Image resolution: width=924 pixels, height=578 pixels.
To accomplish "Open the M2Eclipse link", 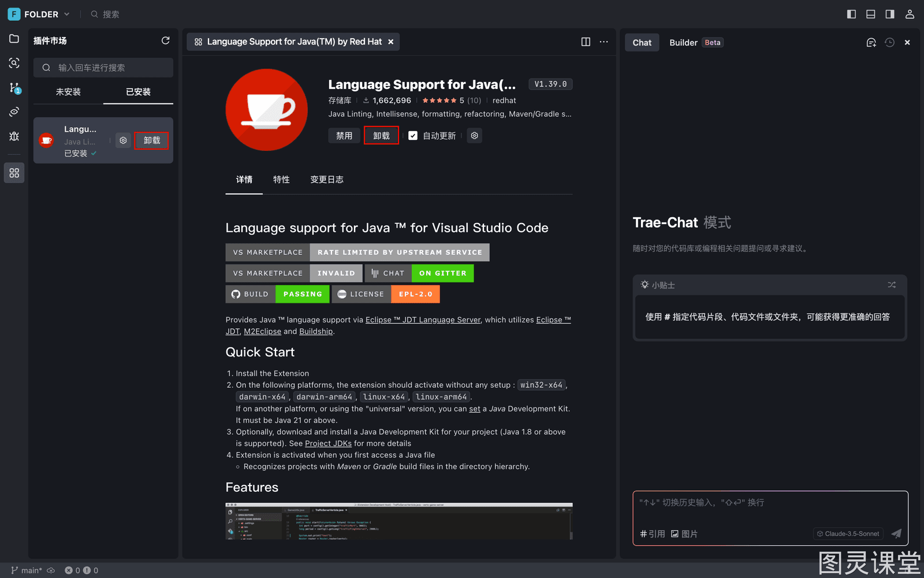I will [263, 331].
